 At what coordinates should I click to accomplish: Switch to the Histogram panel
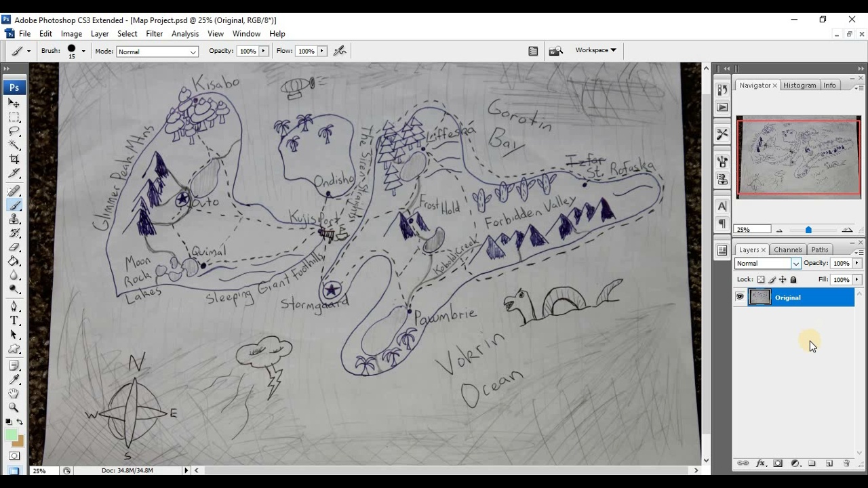800,85
